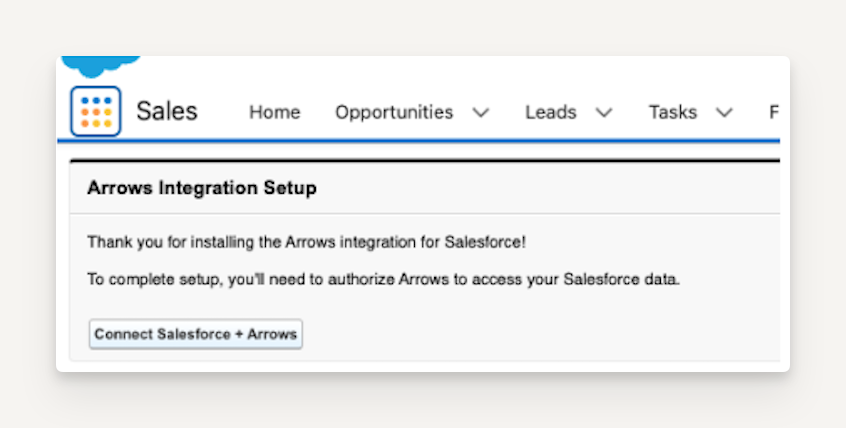Open the Leads tab dropdown arrow
The height and width of the screenshot is (428, 846).
click(x=603, y=113)
